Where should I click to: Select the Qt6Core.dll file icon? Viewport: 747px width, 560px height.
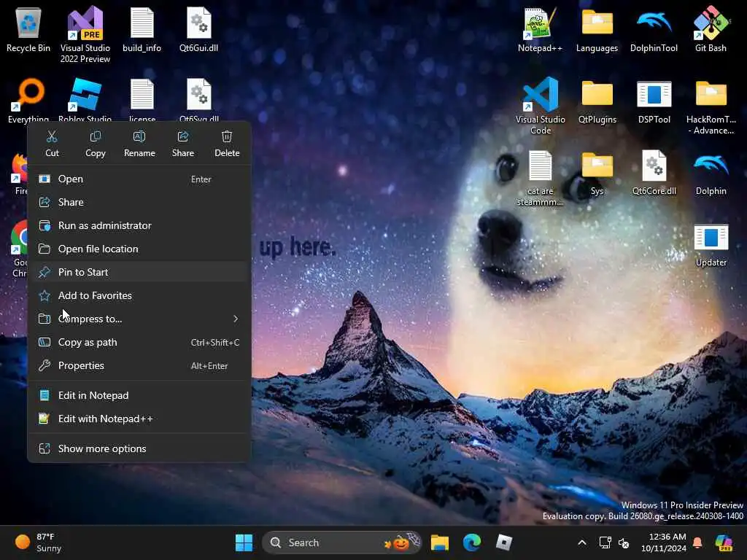coord(654,172)
